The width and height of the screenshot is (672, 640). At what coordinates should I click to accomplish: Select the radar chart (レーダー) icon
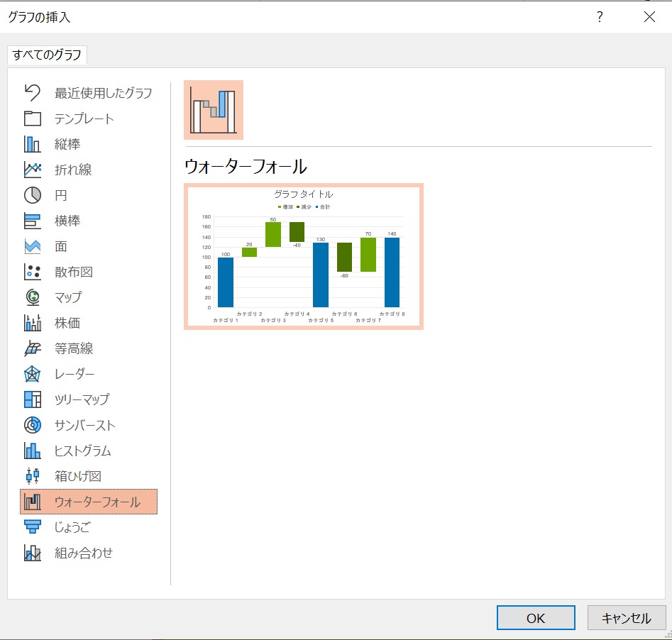pos(33,374)
